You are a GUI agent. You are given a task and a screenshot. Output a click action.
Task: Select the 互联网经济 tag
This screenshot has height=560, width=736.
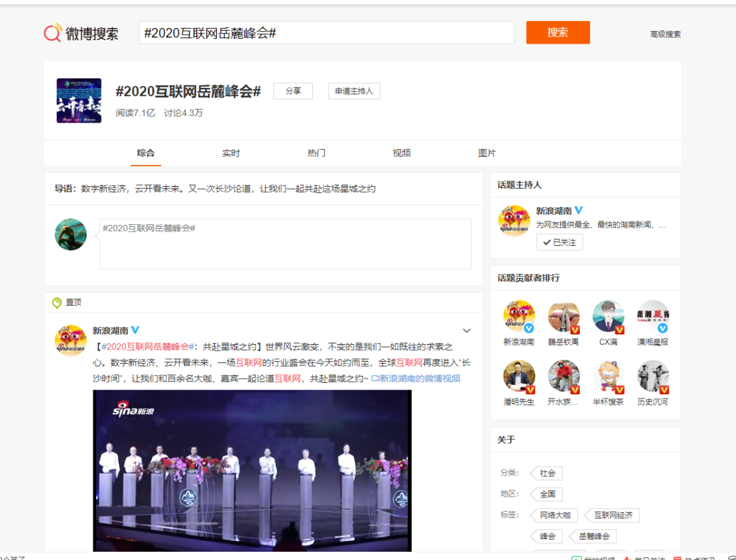(x=613, y=516)
